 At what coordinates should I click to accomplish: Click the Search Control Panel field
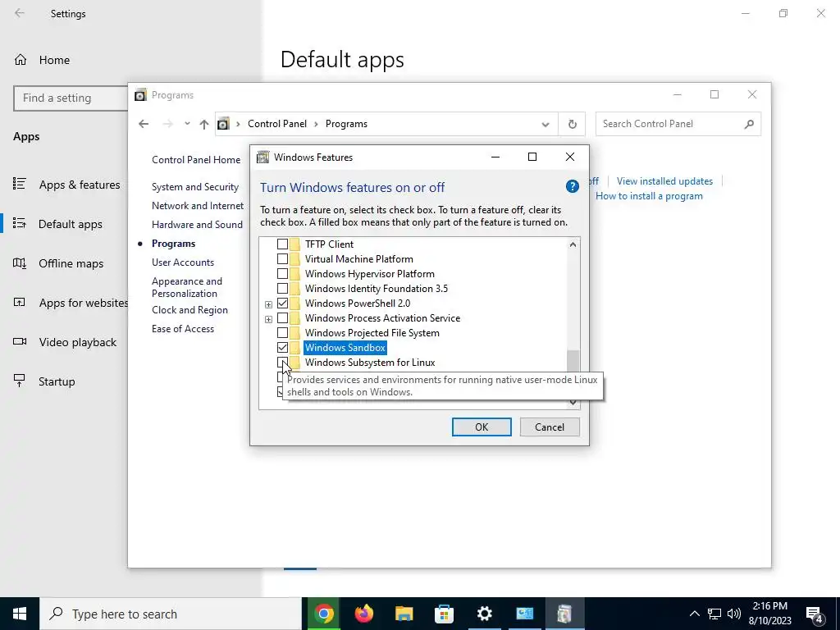click(678, 125)
